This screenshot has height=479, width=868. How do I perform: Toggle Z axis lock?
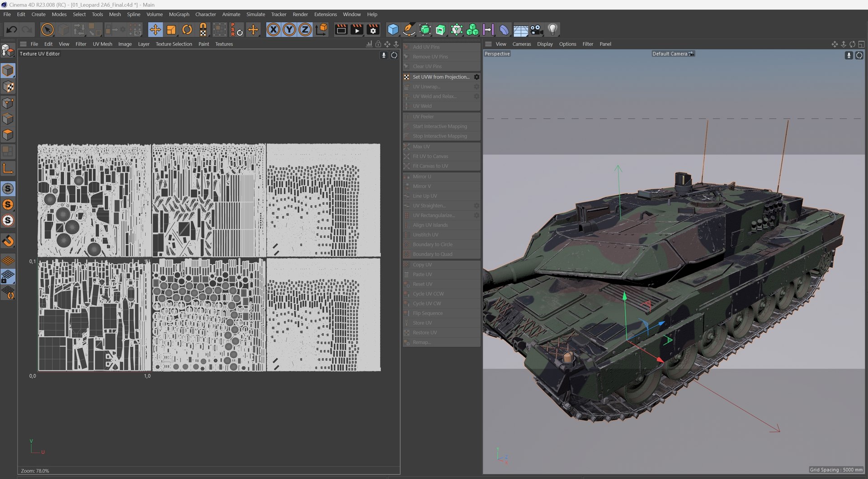tap(305, 30)
